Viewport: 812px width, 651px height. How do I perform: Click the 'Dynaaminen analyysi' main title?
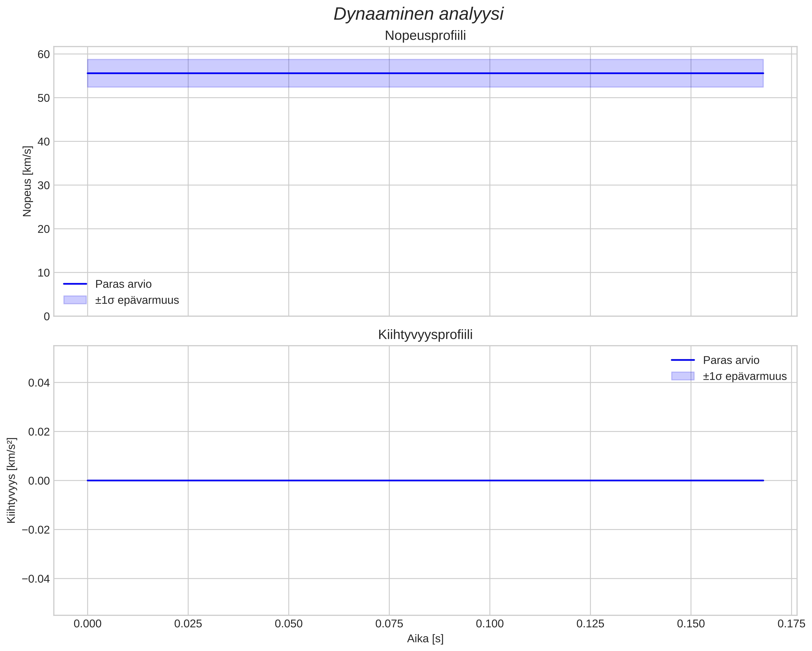[418, 15]
